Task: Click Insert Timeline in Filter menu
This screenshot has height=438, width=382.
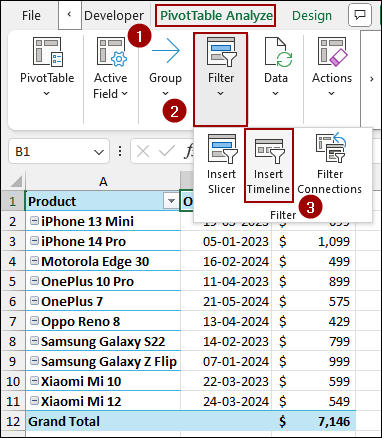Action: [x=269, y=165]
